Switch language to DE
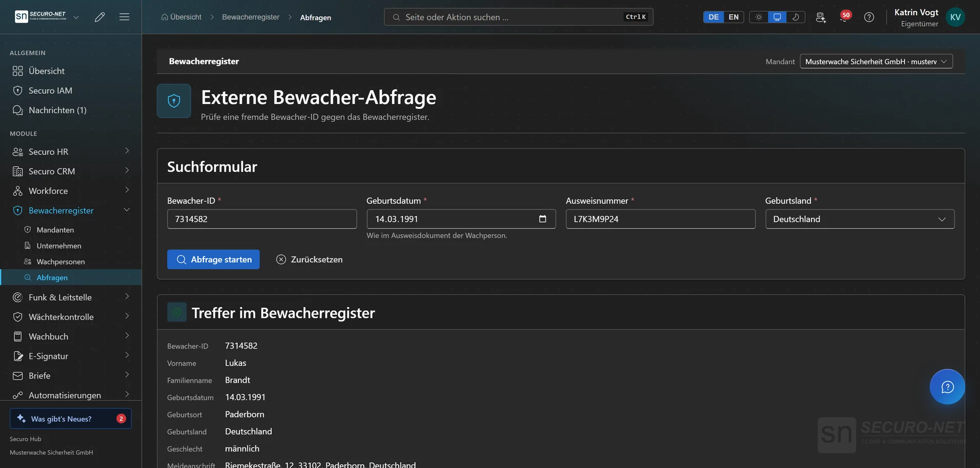The height and width of the screenshot is (468, 980). click(713, 17)
